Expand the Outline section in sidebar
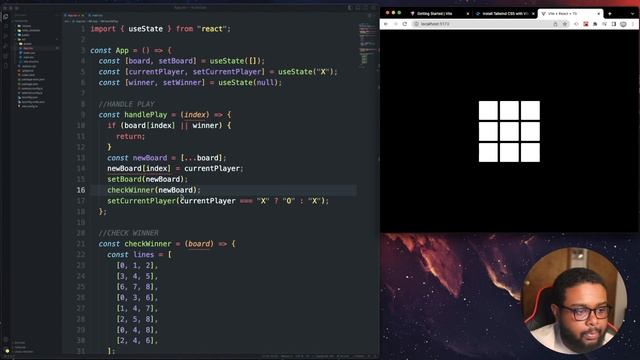640x360 pixels. point(20,343)
